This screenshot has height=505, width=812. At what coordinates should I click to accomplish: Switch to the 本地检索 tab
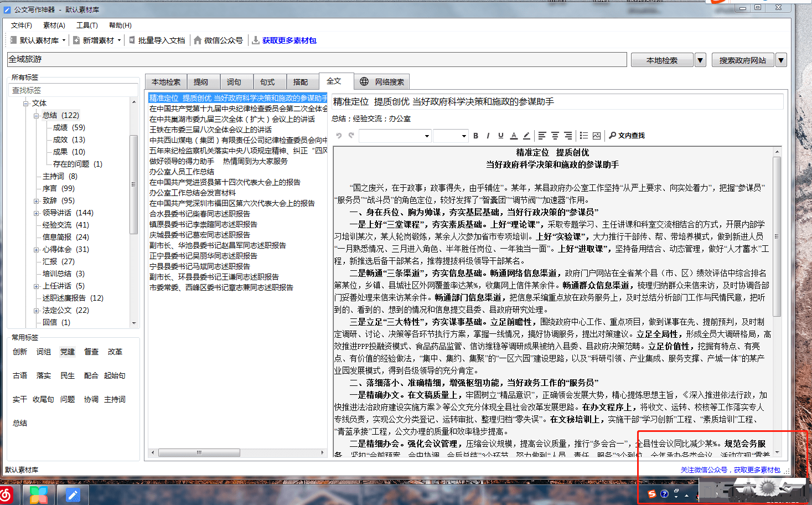click(x=166, y=82)
